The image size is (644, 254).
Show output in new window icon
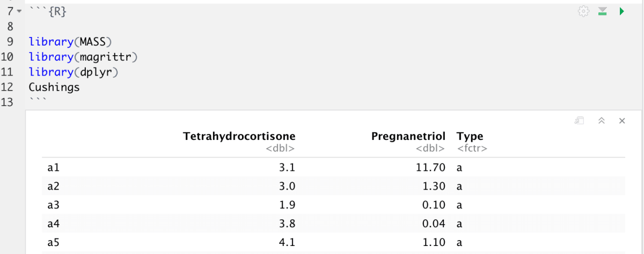[x=579, y=121]
